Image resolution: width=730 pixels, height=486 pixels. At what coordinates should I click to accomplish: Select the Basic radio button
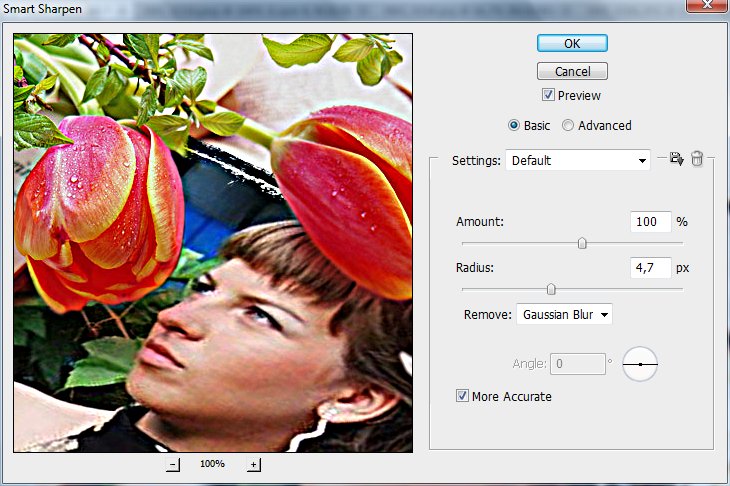[514, 125]
